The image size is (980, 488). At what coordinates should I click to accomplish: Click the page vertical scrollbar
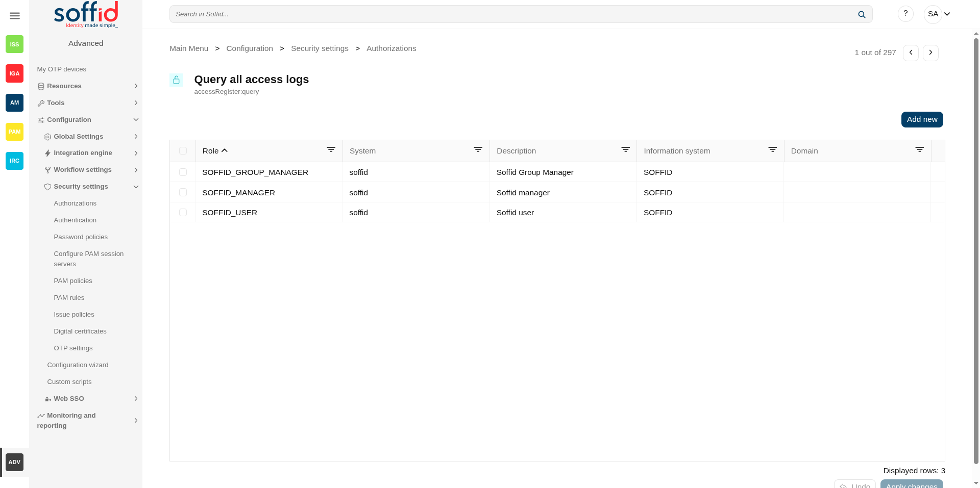pyautogui.click(x=976, y=250)
